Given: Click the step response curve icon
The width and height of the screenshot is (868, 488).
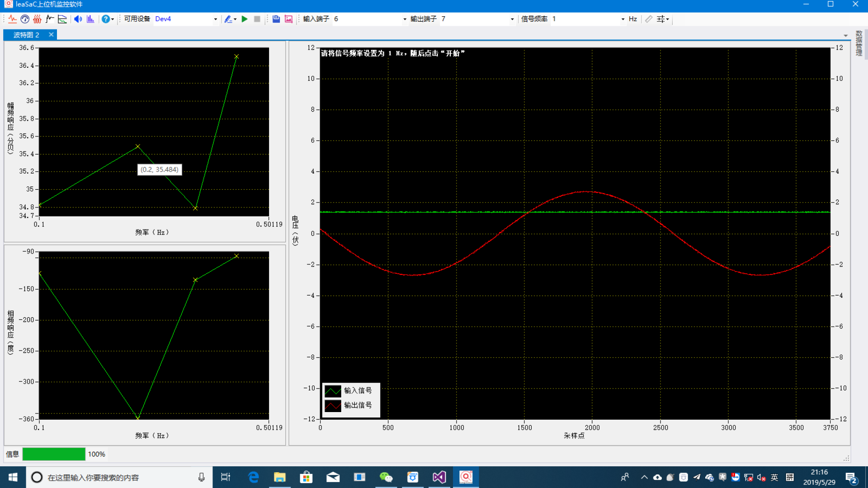Looking at the screenshot, I should click(50, 19).
